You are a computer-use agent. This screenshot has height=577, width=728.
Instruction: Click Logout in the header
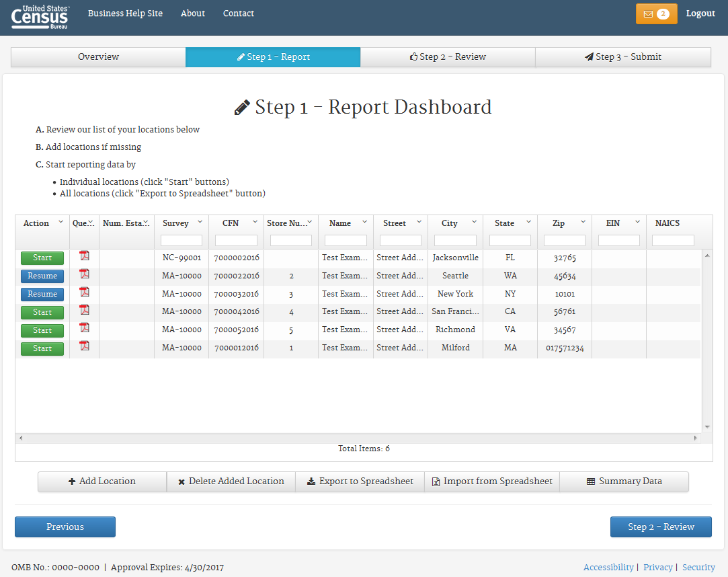coord(700,13)
